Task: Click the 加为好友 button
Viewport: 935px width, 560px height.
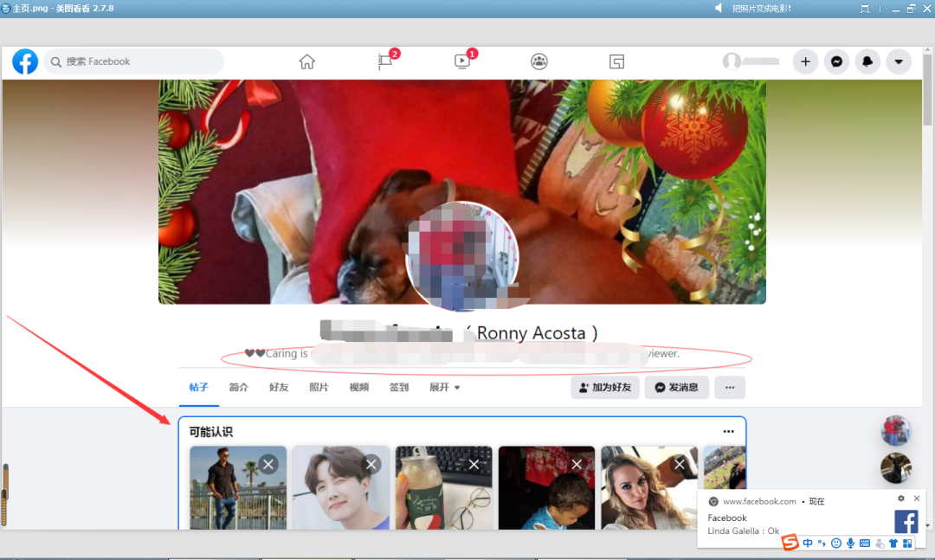Action: coord(605,388)
